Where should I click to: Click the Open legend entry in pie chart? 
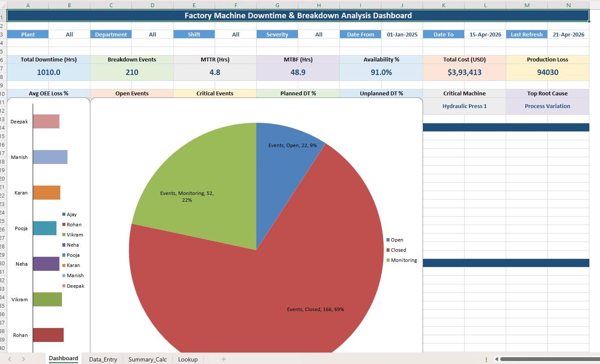coord(395,240)
